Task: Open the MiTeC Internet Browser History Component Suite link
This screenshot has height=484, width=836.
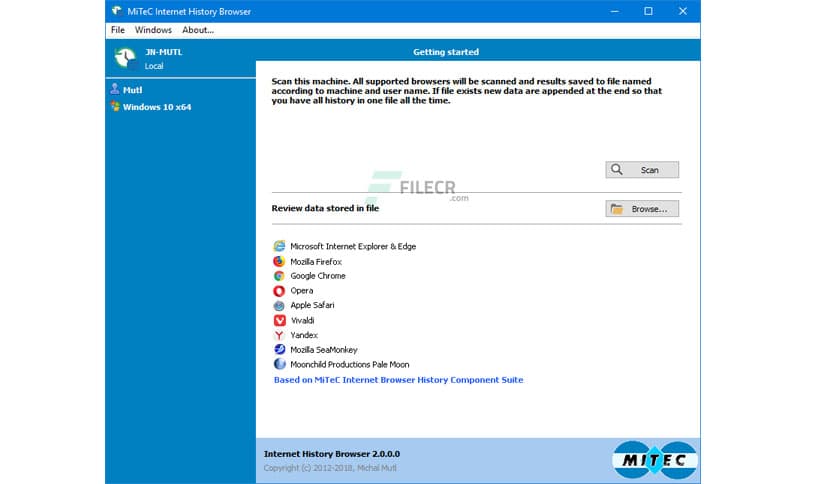Action: 398,380
